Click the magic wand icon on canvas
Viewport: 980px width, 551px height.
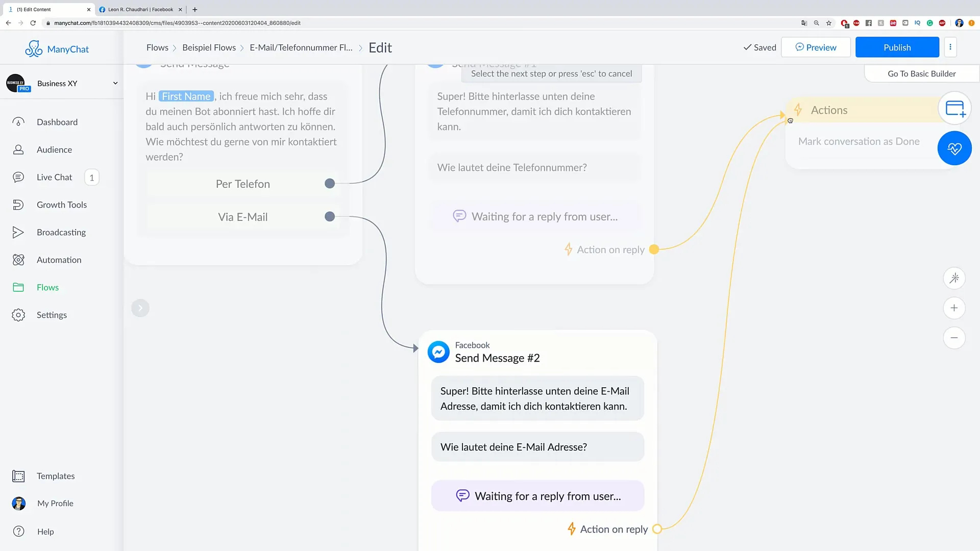point(954,278)
